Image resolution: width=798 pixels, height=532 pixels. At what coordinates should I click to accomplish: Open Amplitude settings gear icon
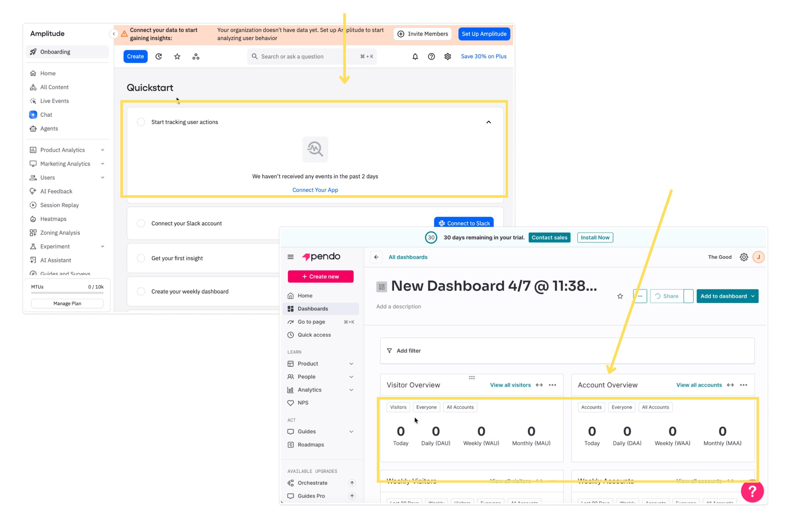click(x=448, y=57)
